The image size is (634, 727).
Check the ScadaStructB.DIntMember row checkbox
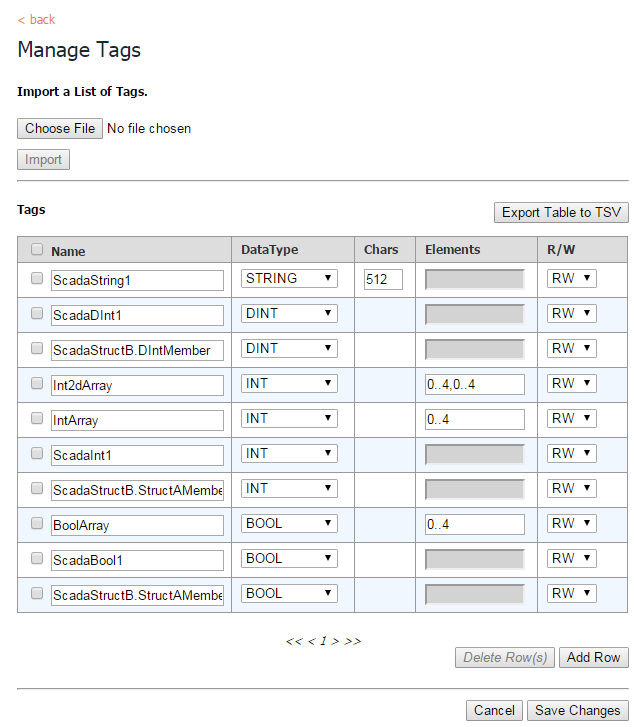[37, 348]
